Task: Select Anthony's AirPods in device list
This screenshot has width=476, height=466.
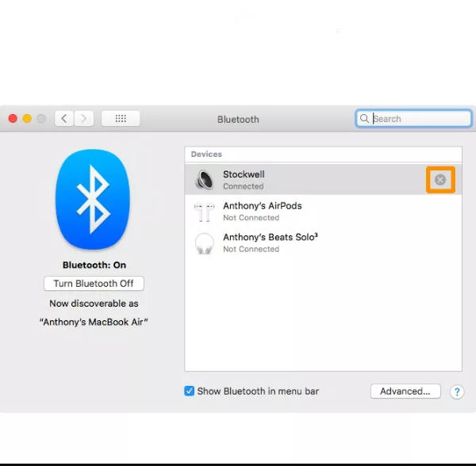Action: pos(323,212)
